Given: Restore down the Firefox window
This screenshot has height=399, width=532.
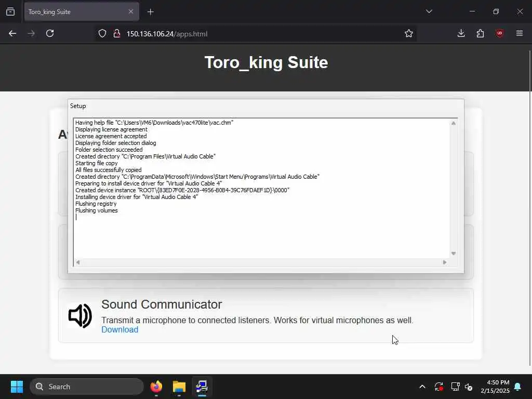Looking at the screenshot, I should click(x=496, y=11).
